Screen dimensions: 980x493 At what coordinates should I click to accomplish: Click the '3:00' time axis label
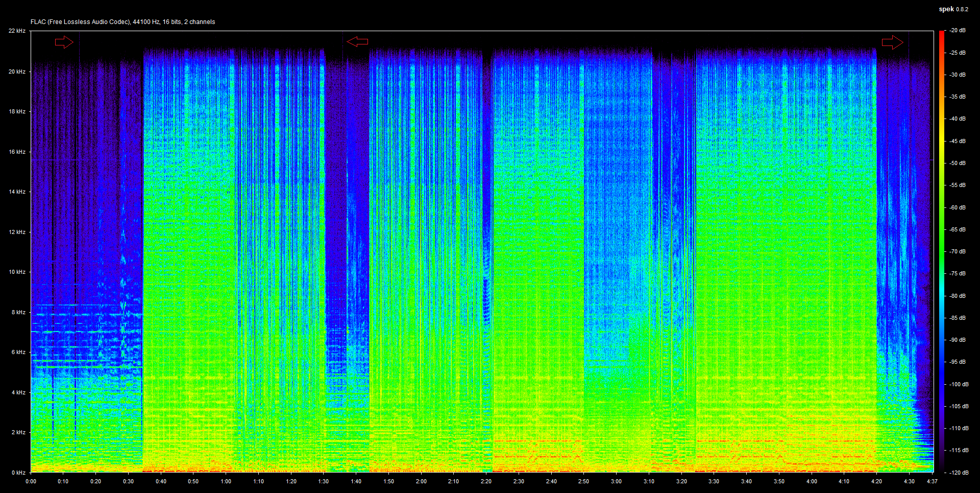click(x=616, y=481)
